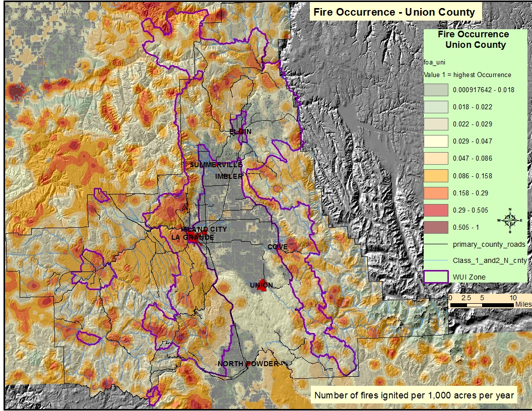Image resolution: width=532 pixels, height=411 pixels.
Task: Click the 'COVE' city label
Action: (x=278, y=247)
